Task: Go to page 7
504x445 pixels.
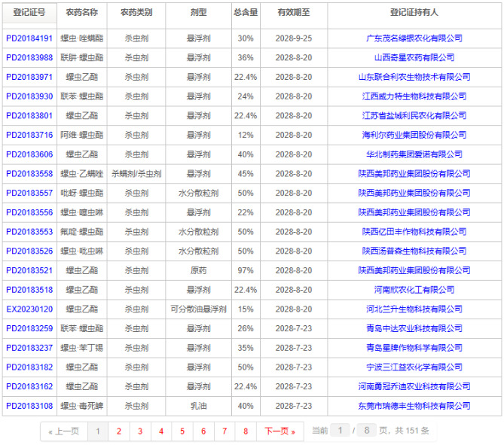Action: tap(225, 431)
